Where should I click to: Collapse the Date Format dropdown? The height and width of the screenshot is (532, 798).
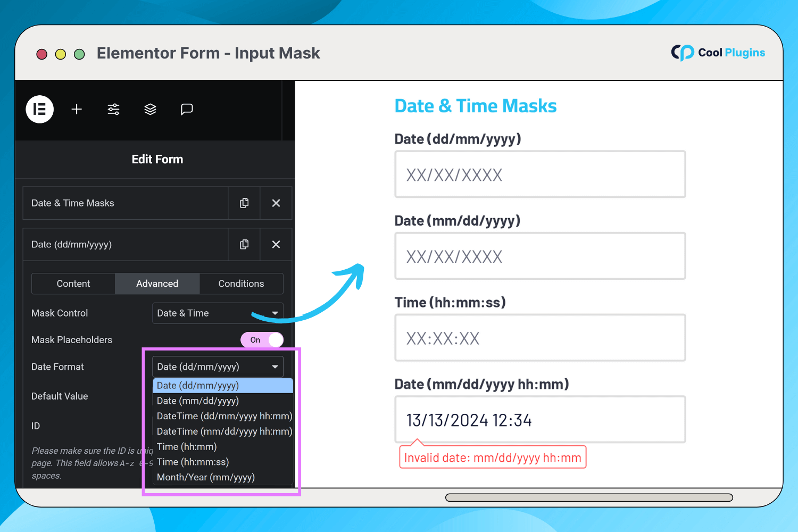point(218,367)
